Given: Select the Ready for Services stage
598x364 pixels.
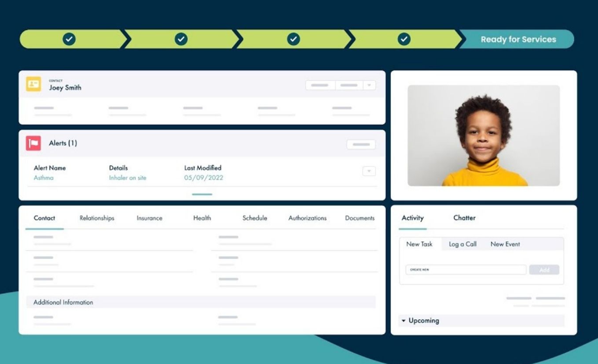Looking at the screenshot, I should (517, 39).
